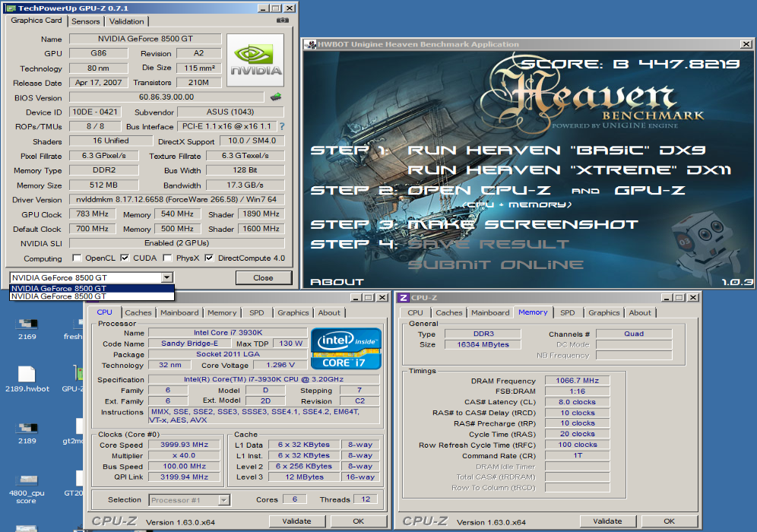757x532 pixels.
Task: Open CPU tab in CPU-Z Memory window
Action: click(415, 313)
